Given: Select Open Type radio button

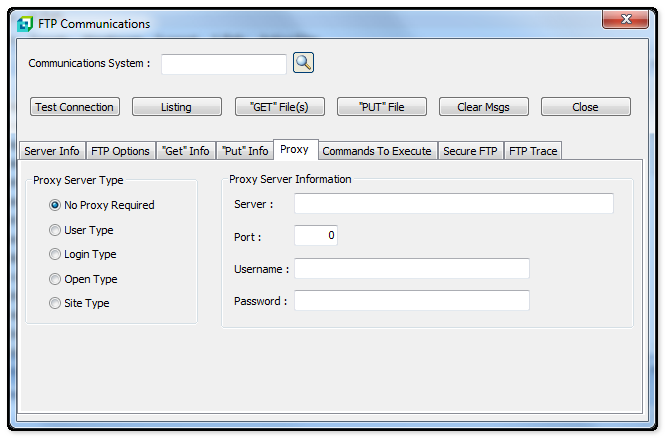Looking at the screenshot, I should [55, 279].
